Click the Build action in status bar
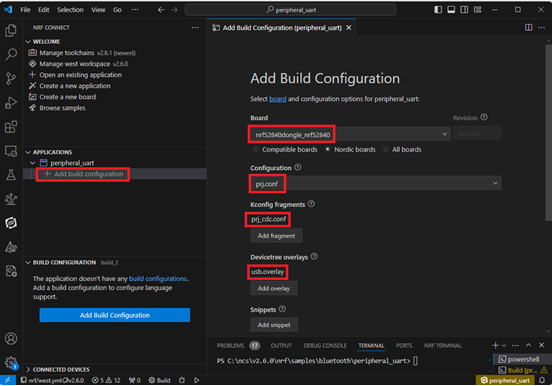This screenshot has width=552, height=386. [x=159, y=380]
